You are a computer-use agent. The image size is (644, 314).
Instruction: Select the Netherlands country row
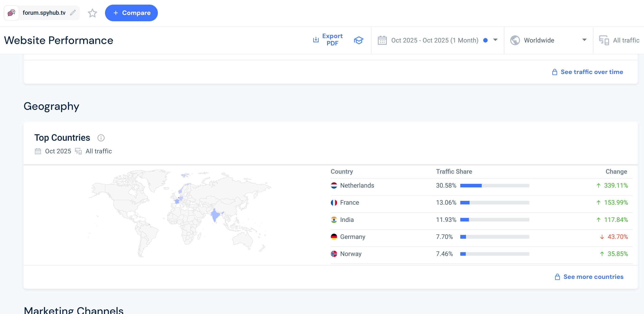point(357,185)
